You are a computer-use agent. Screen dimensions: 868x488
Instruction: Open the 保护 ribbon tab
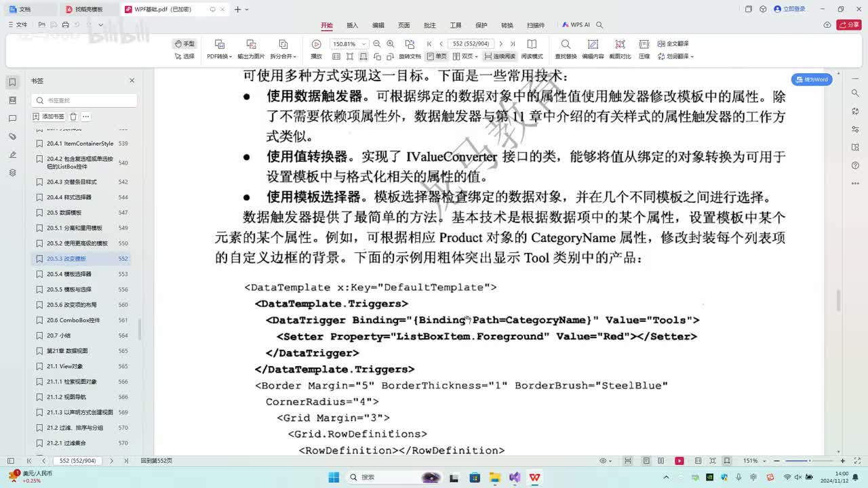pyautogui.click(x=481, y=25)
